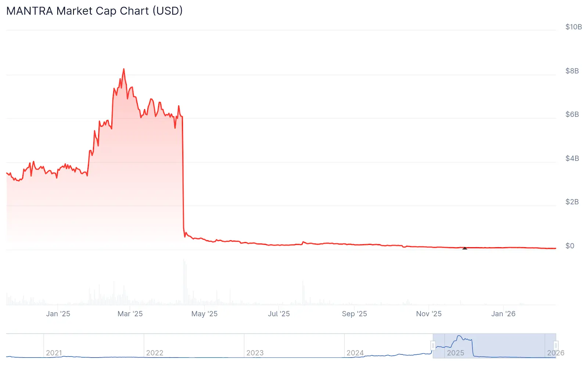Click the Jan '25 x-axis label
Image resolution: width=588 pixels, height=367 pixels.
click(x=58, y=314)
